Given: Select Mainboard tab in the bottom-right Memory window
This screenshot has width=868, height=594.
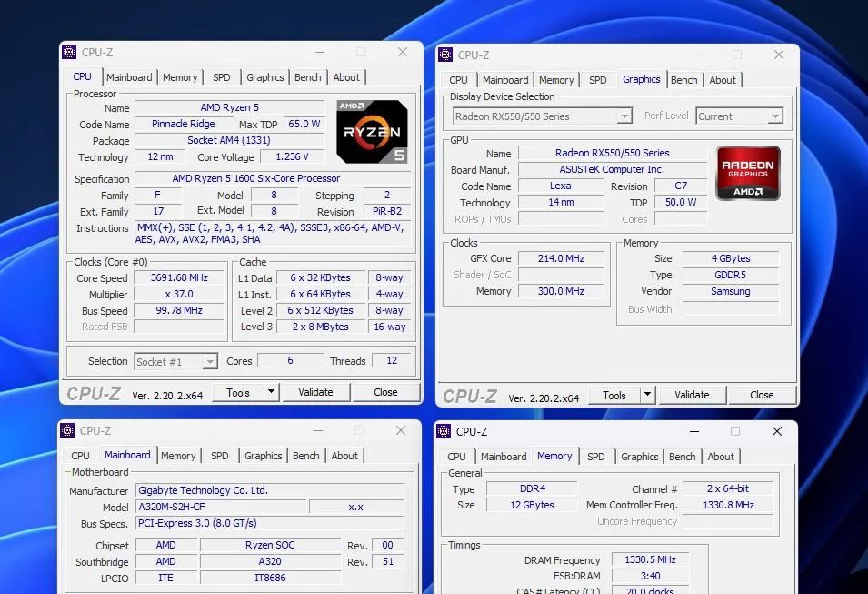Looking at the screenshot, I should coord(504,457).
